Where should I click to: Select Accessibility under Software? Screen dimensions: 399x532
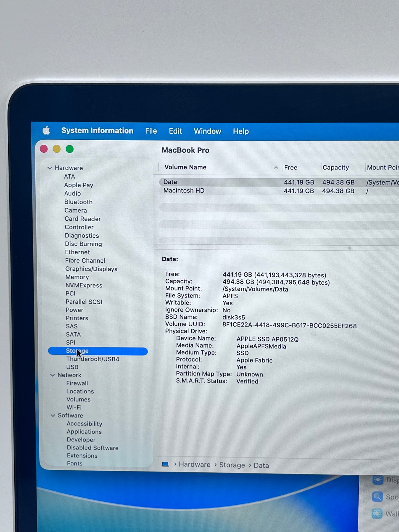coord(84,424)
